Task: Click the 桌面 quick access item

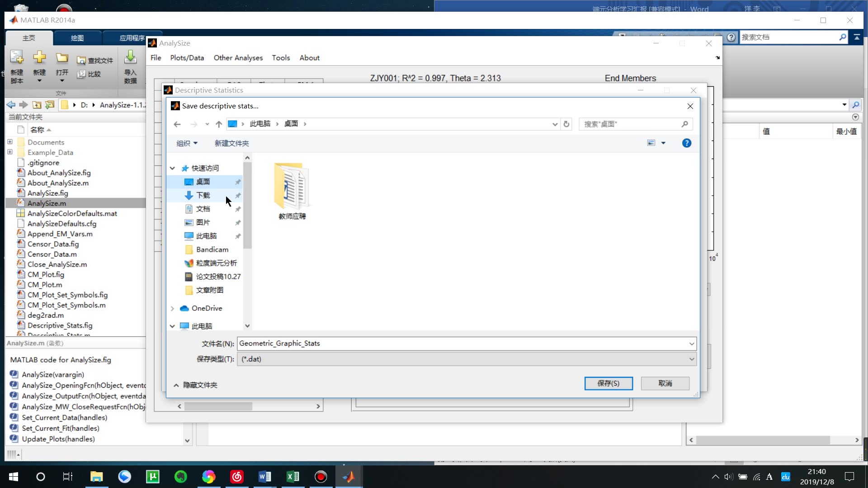Action: 203,182
